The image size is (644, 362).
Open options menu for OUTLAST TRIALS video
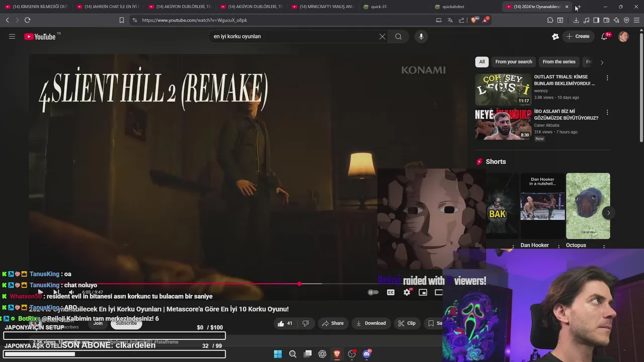tap(607, 78)
